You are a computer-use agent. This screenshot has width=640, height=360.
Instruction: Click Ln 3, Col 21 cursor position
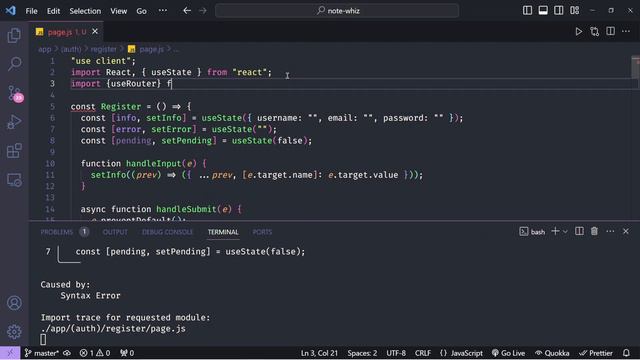pyautogui.click(x=319, y=353)
